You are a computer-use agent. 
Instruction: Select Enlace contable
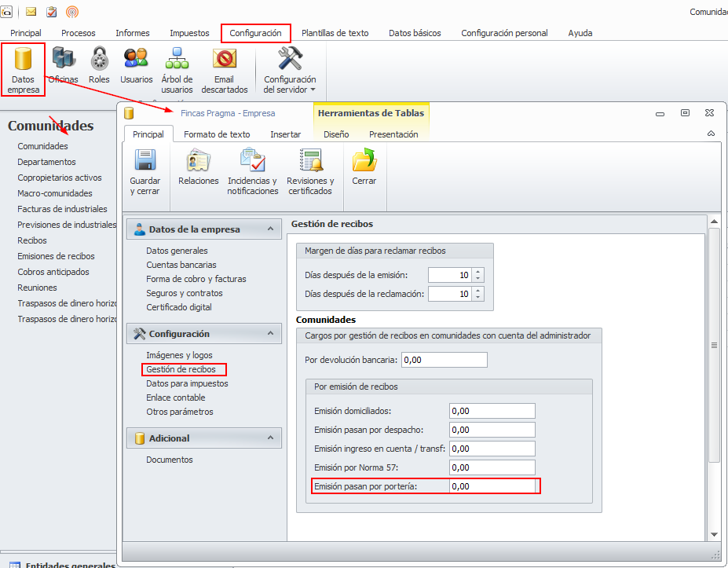tap(175, 398)
